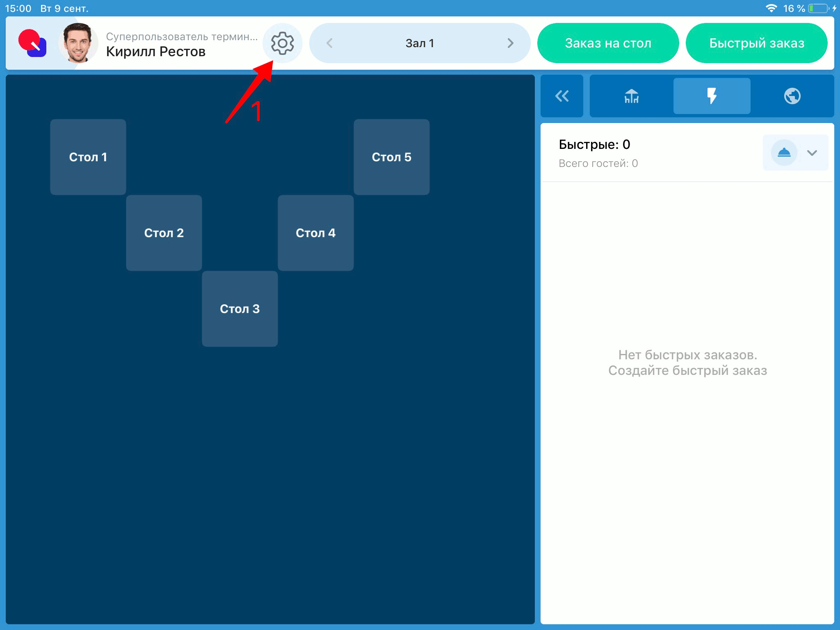Select quick orders lightning tab
The image size is (840, 630).
(x=712, y=96)
